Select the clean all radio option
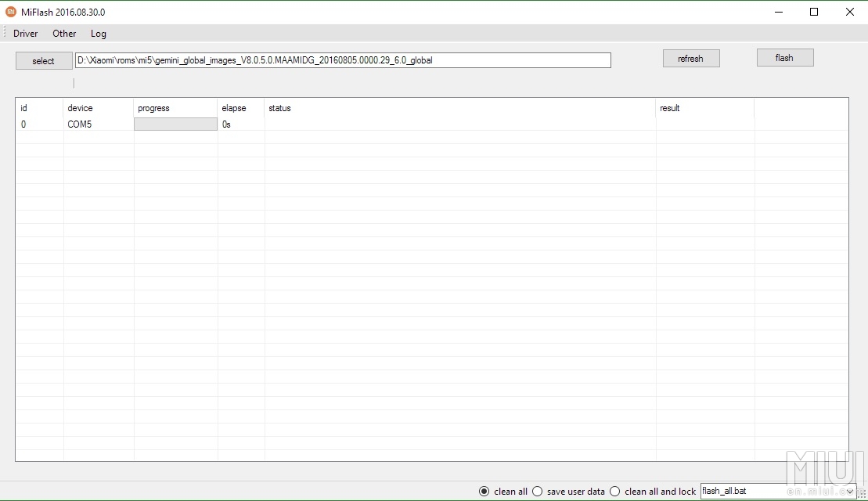Screen dimensions: 868x501 [x=484, y=492]
